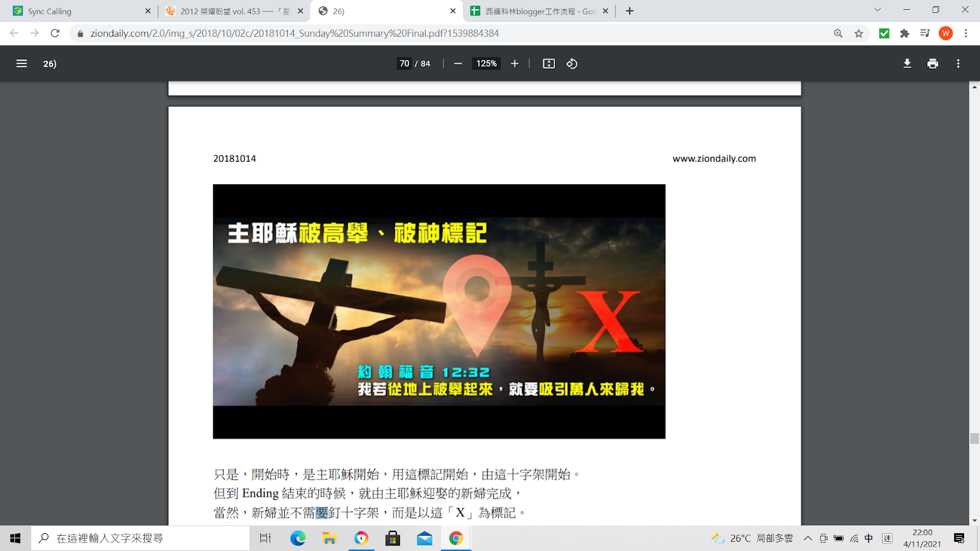The width and height of the screenshot is (980, 551).
Task: Click the browser forward arrow
Action: click(x=34, y=33)
